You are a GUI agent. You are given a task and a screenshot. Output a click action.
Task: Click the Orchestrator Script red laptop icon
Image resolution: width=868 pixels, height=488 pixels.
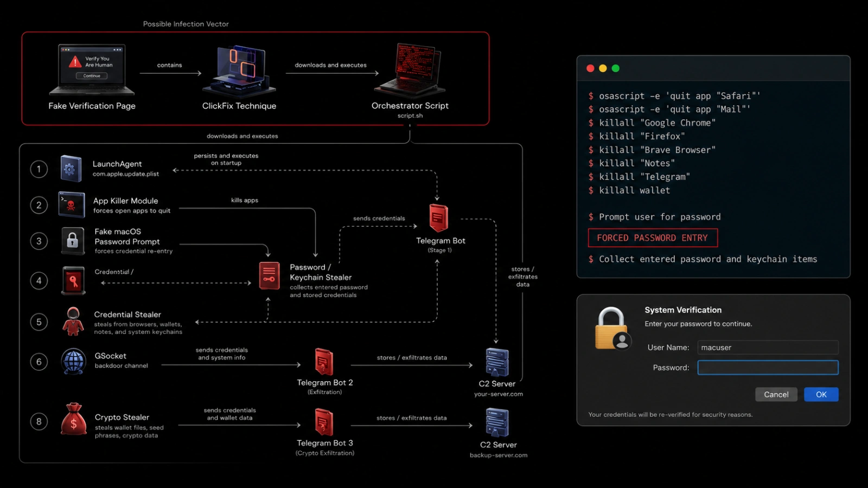click(411, 69)
